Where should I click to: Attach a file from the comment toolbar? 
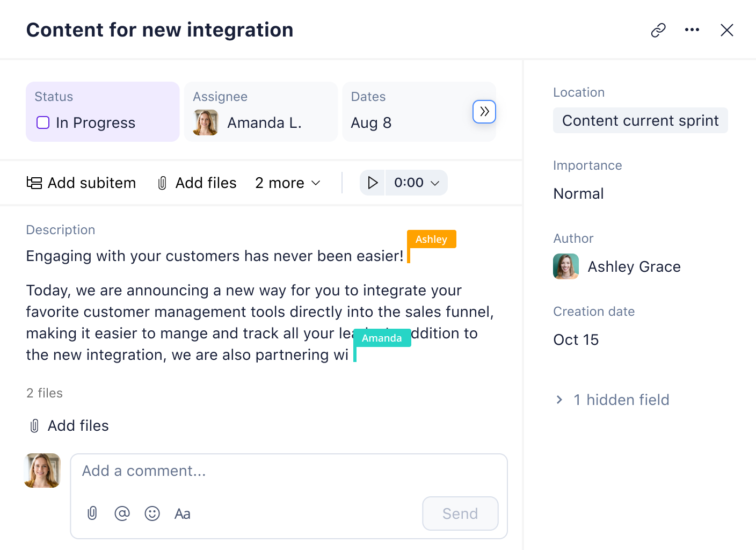tap(92, 513)
